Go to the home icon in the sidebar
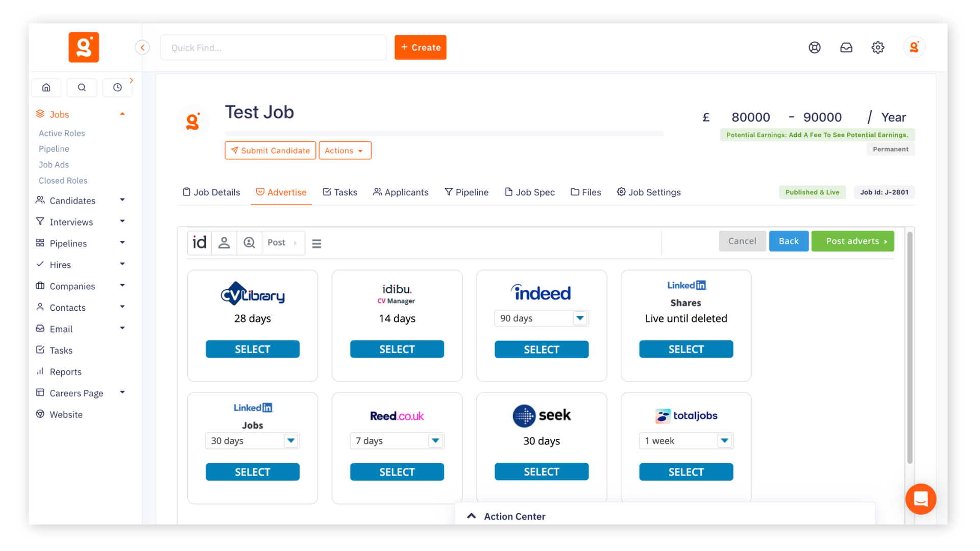The width and height of the screenshot is (980, 551). (x=46, y=87)
